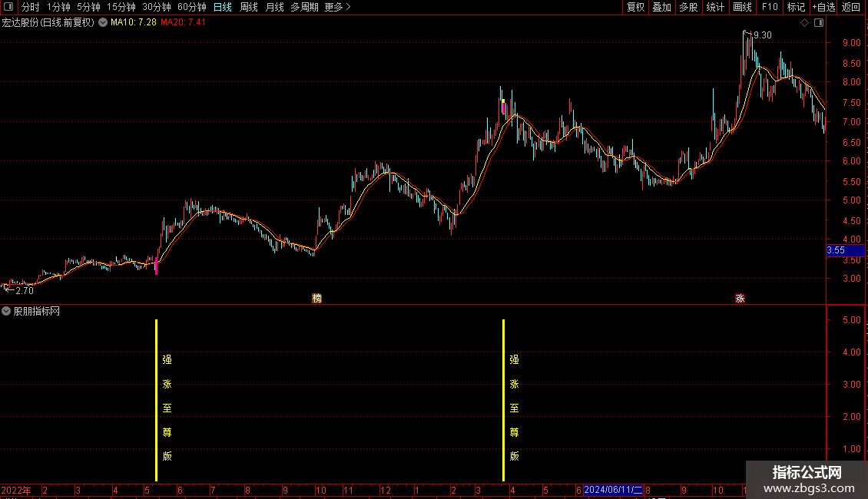Viewport: 868px width, 499px height.
Task: Open the 多股 multi-stock view
Action: click(x=688, y=7)
